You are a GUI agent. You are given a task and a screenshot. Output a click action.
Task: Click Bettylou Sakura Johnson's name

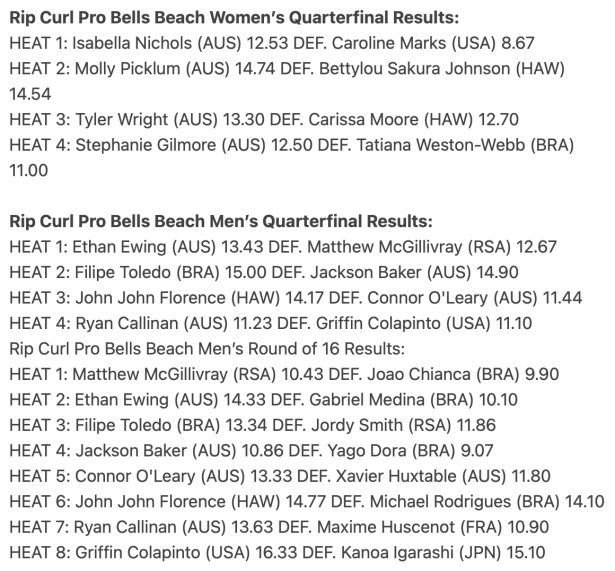(414, 69)
